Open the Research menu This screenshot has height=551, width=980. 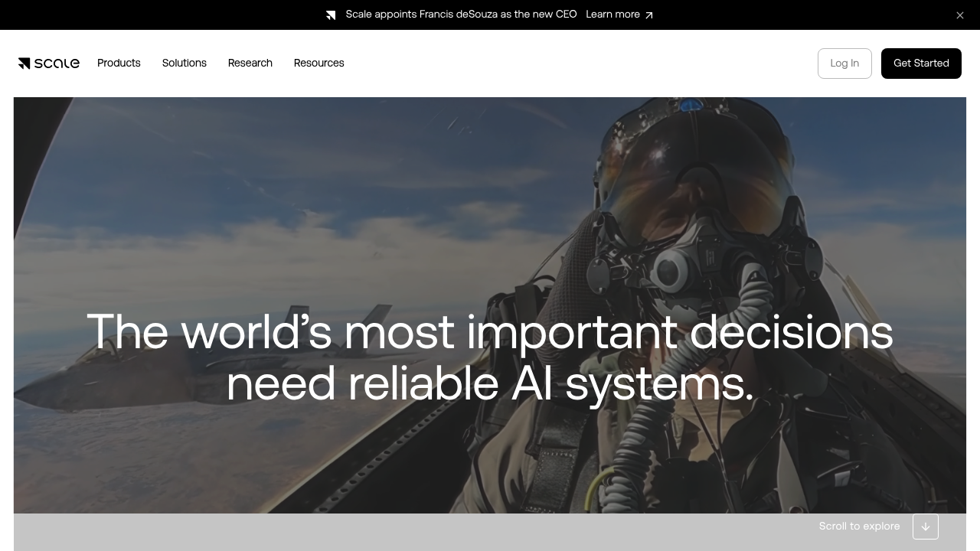tap(250, 63)
